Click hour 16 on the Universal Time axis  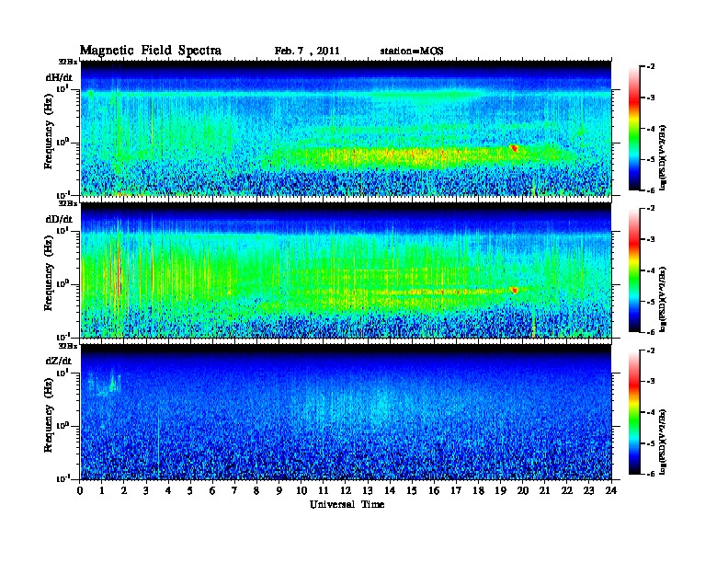pyautogui.click(x=435, y=490)
